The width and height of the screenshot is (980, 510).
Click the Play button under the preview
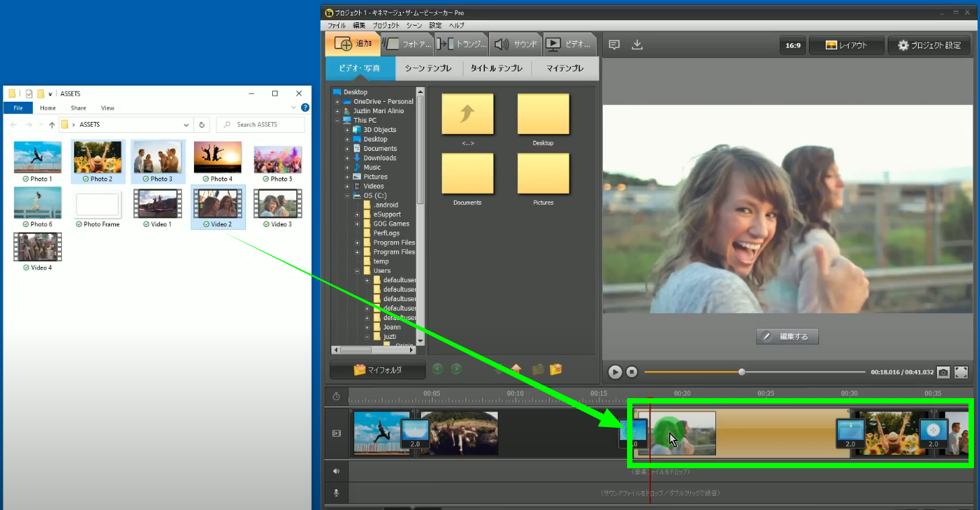coord(614,372)
